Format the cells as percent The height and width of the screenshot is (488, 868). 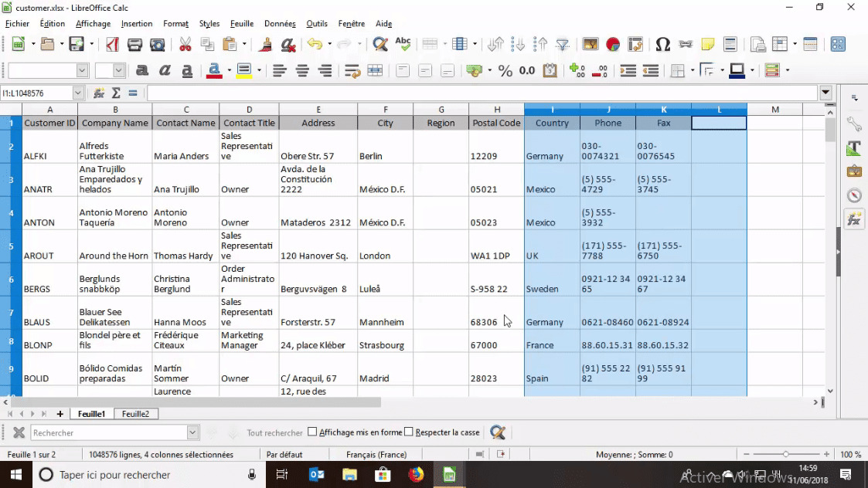505,70
